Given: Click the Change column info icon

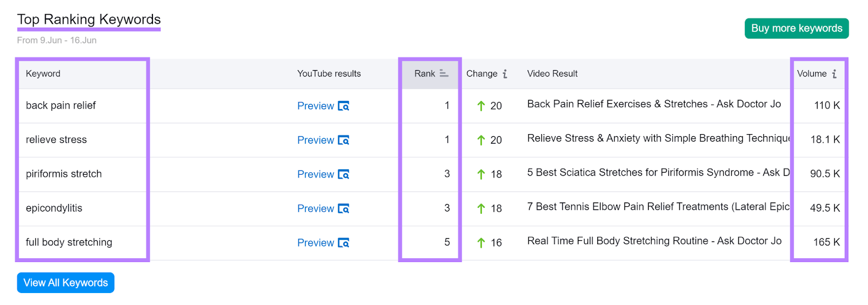Looking at the screenshot, I should click(505, 74).
